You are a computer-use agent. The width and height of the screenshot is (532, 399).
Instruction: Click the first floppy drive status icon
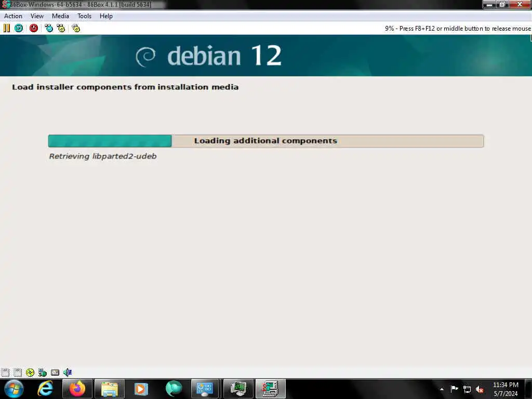[5, 372]
